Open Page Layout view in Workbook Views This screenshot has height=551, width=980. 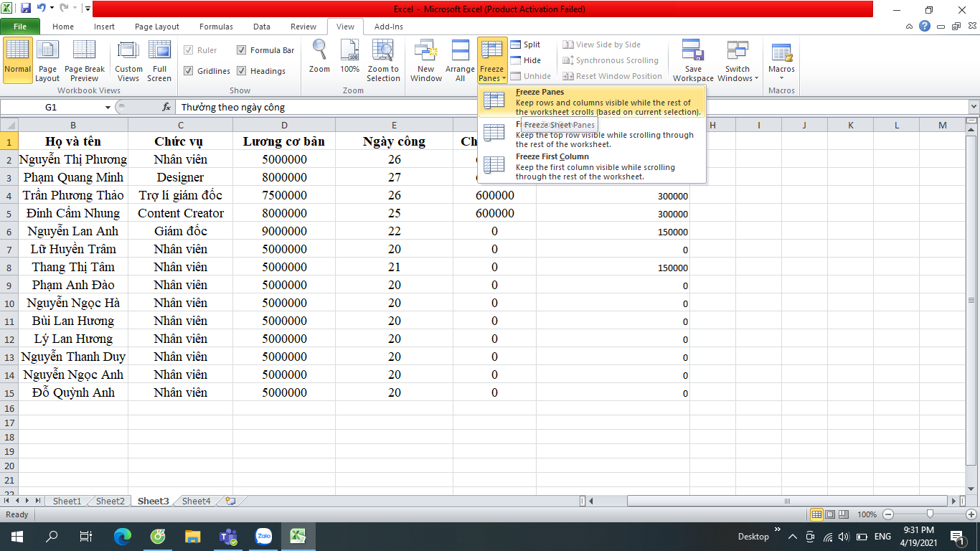(x=47, y=60)
